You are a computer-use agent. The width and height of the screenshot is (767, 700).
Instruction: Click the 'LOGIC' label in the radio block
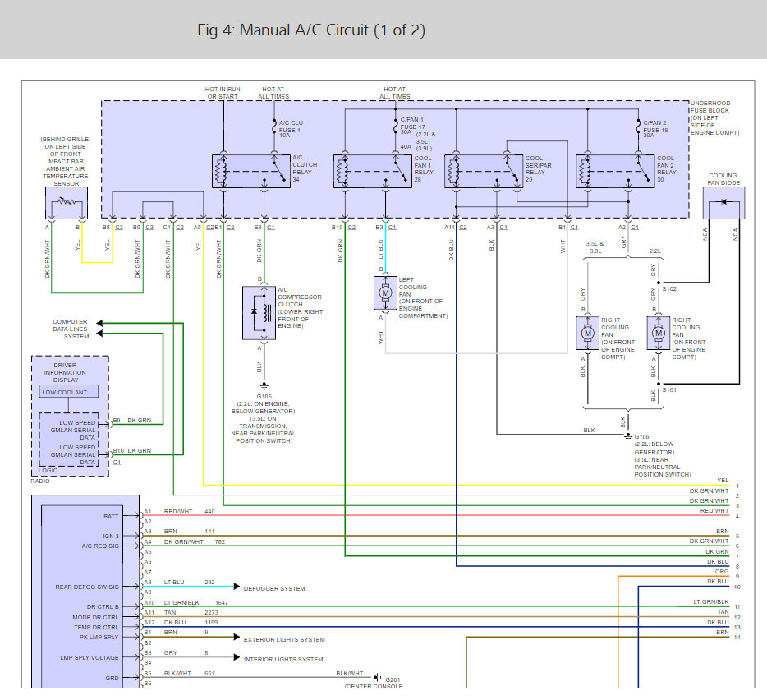[48, 471]
